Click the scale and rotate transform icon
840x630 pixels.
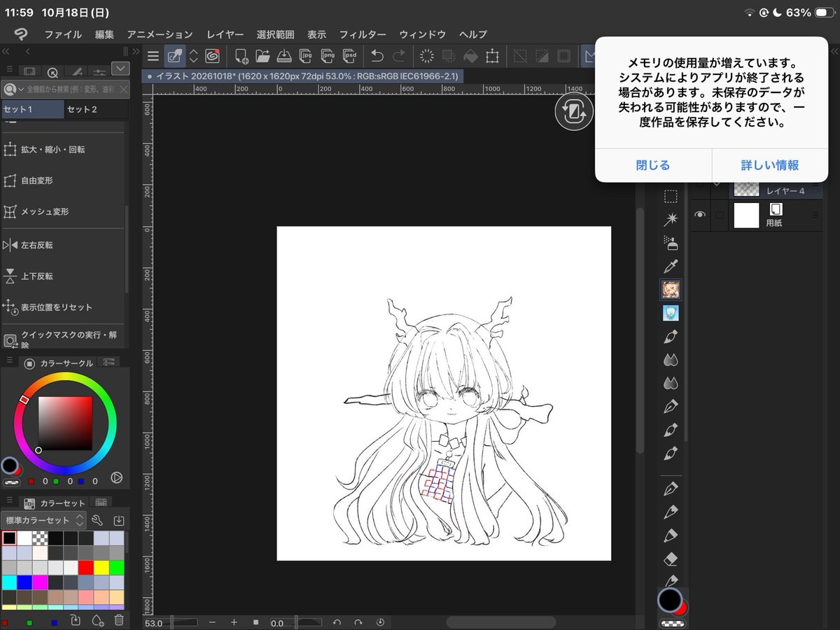coord(492,56)
